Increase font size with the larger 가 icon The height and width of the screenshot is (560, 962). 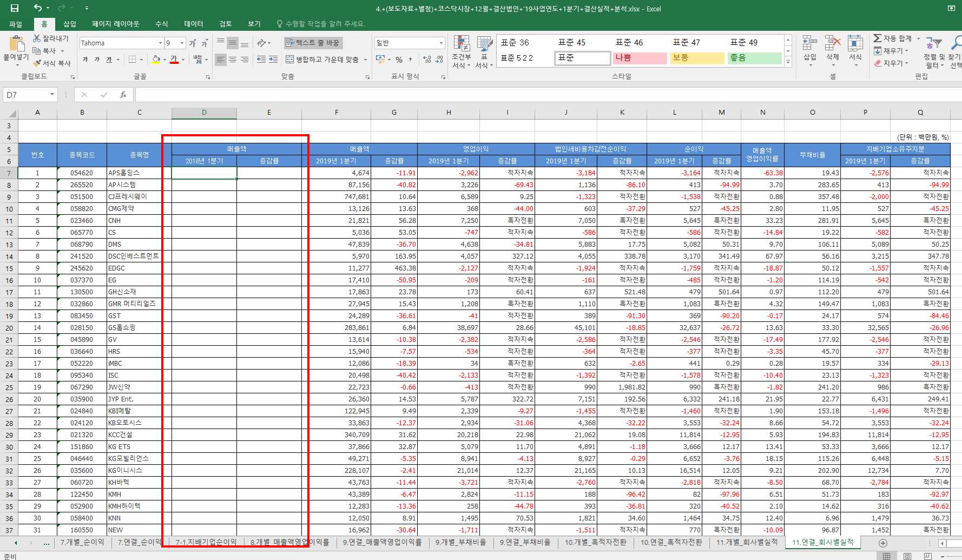point(193,43)
